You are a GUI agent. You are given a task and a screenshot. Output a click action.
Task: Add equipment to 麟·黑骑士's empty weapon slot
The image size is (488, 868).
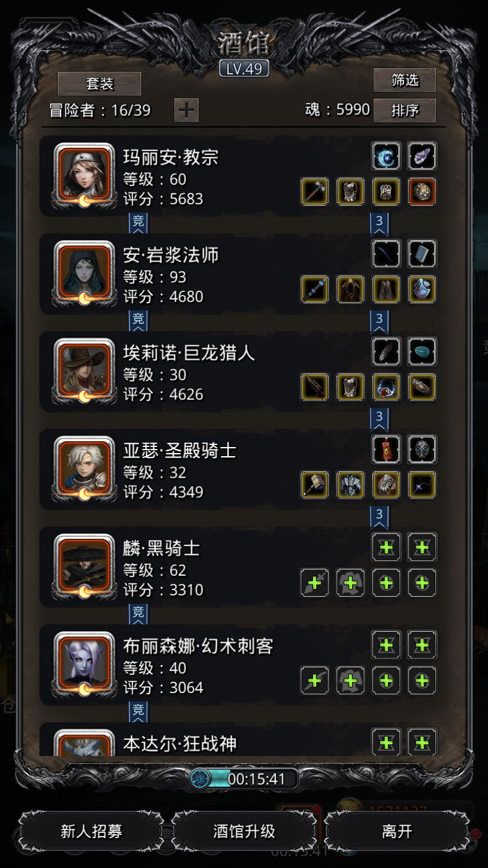315,583
